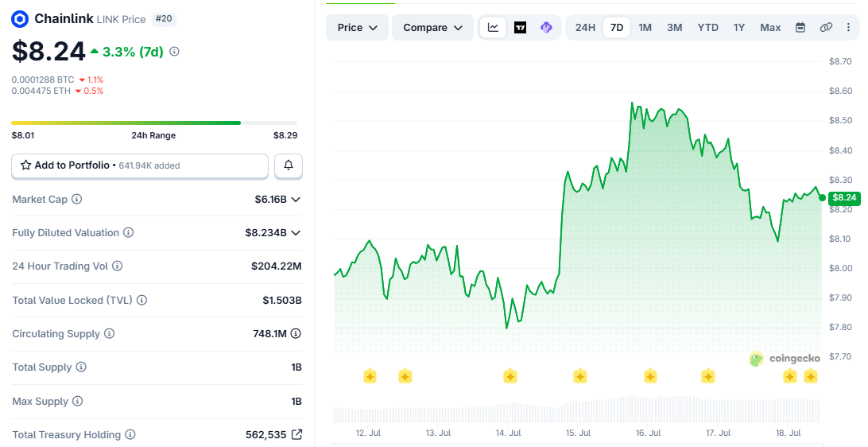This screenshot has height=447, width=868.
Task: Open the Price dropdown
Action: point(357,27)
